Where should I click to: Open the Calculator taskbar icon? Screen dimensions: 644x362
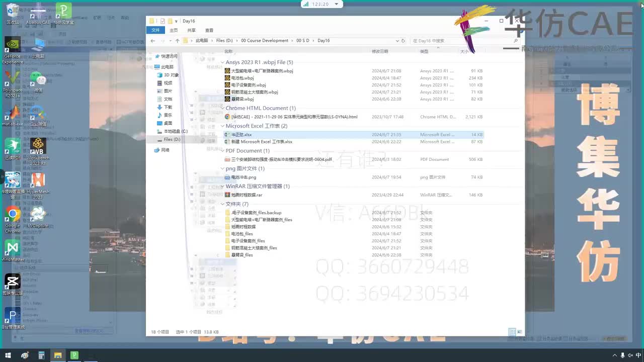42,355
